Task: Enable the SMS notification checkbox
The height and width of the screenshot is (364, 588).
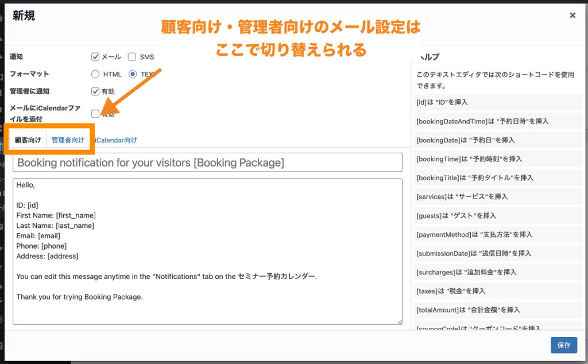Action: [132, 57]
